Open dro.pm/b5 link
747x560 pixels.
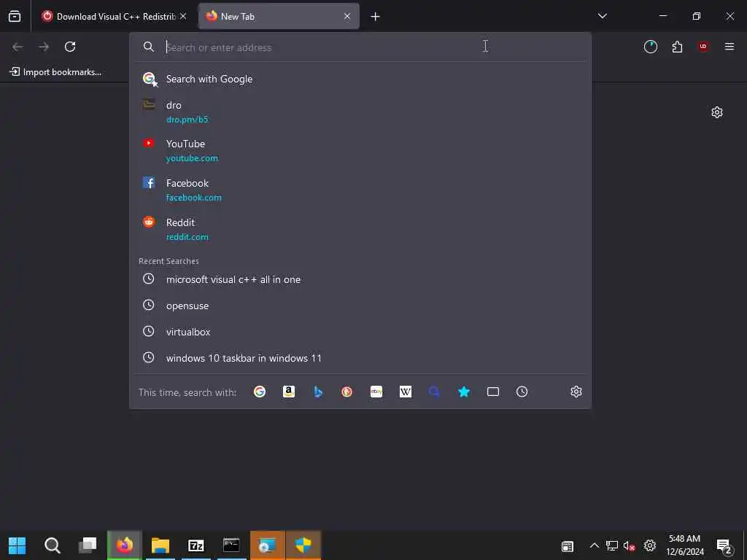(187, 120)
